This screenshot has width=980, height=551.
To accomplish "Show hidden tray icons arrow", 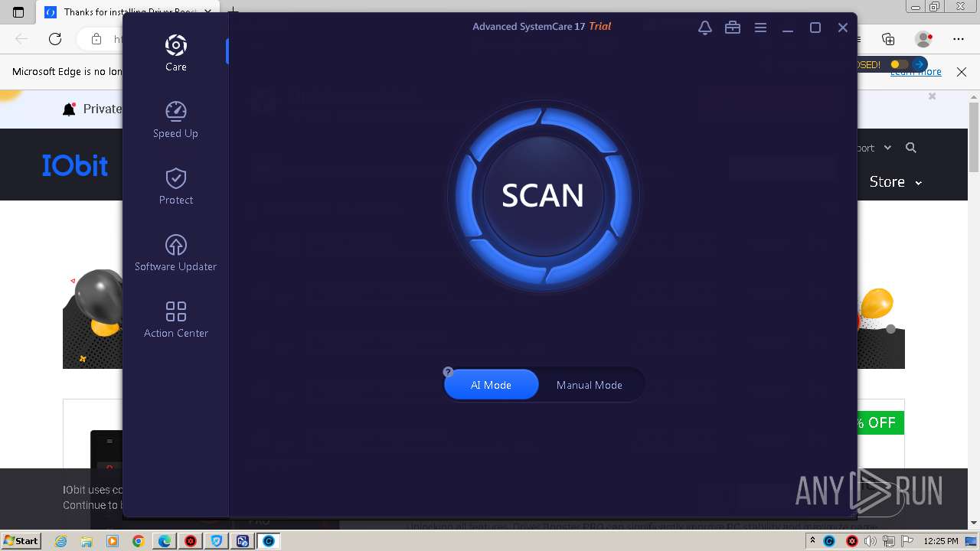I will pyautogui.click(x=813, y=540).
